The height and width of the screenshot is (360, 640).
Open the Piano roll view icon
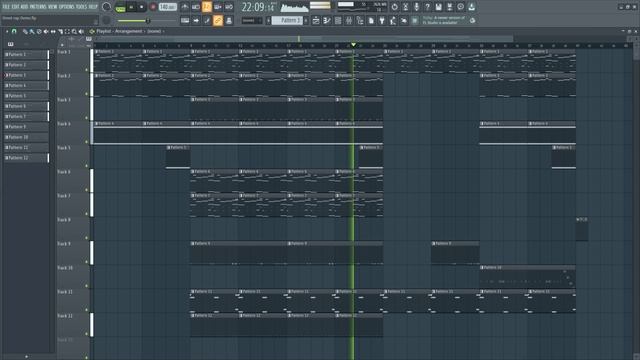327,20
